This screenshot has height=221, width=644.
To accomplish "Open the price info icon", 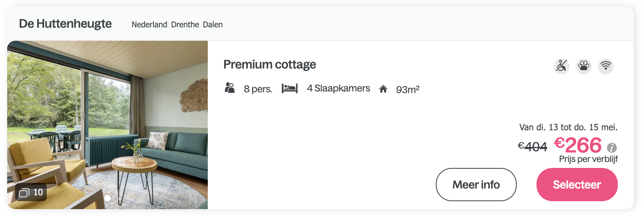I will tap(612, 148).
